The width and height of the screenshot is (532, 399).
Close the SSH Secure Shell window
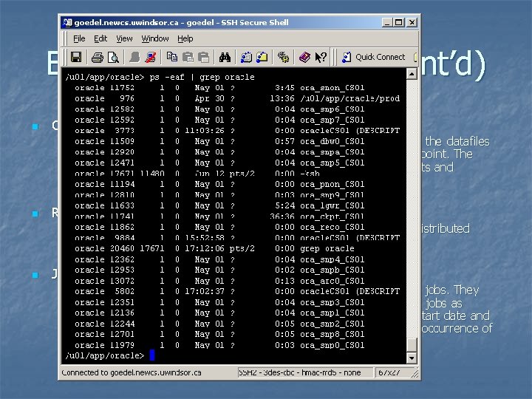click(412, 22)
